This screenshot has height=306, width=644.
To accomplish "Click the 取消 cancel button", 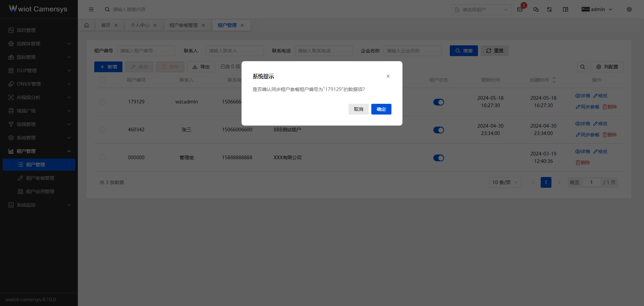I will coord(358,109).
